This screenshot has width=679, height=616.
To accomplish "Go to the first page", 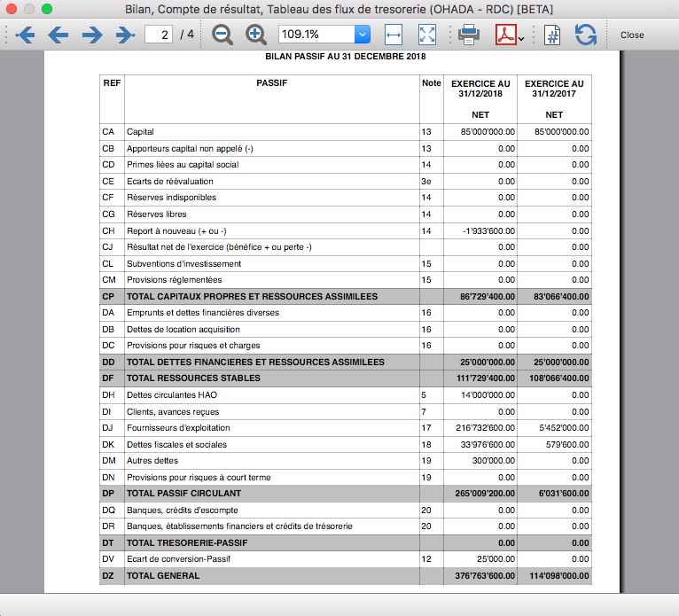I will [25, 35].
